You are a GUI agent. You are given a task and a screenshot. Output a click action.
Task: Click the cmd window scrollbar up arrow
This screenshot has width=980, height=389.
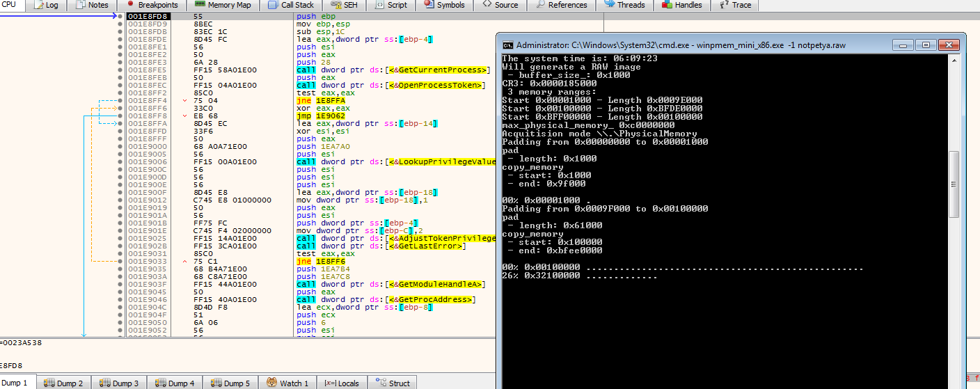tap(954, 60)
